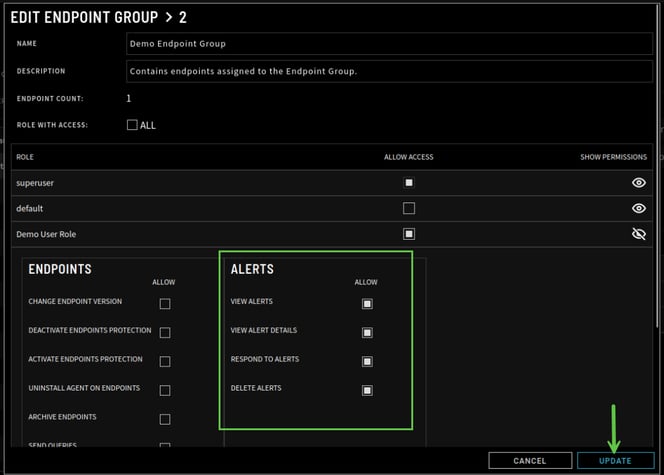
Task: Check the ALL roles checkbox
Action: (132, 125)
